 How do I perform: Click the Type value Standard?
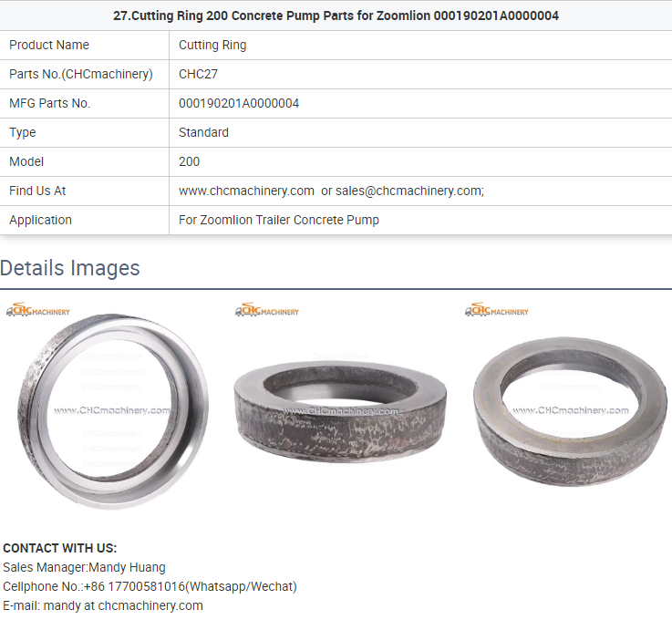(x=203, y=132)
